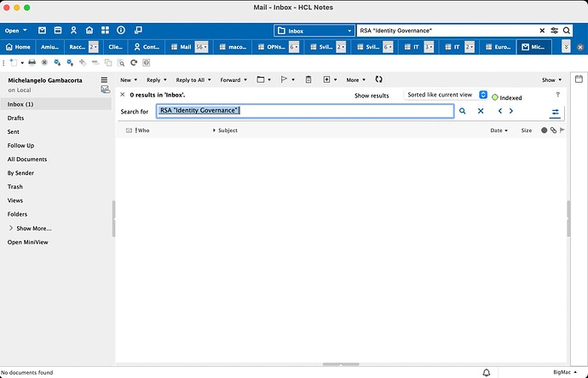Click the print icon in toolbar

pyautogui.click(x=32, y=62)
